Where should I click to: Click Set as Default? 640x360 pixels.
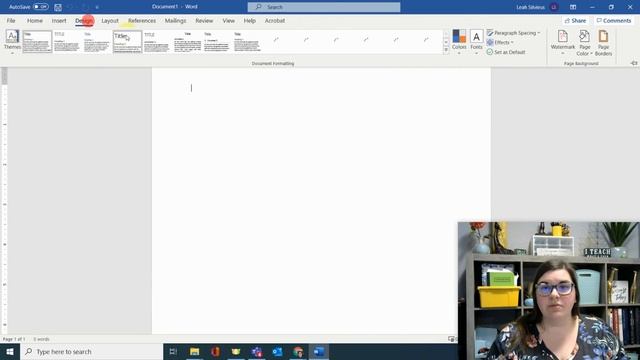pos(506,52)
